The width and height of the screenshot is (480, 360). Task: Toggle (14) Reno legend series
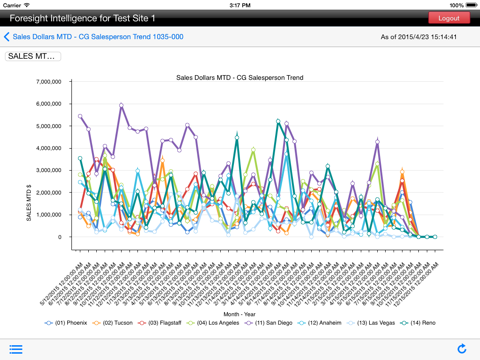pyautogui.click(x=418, y=323)
